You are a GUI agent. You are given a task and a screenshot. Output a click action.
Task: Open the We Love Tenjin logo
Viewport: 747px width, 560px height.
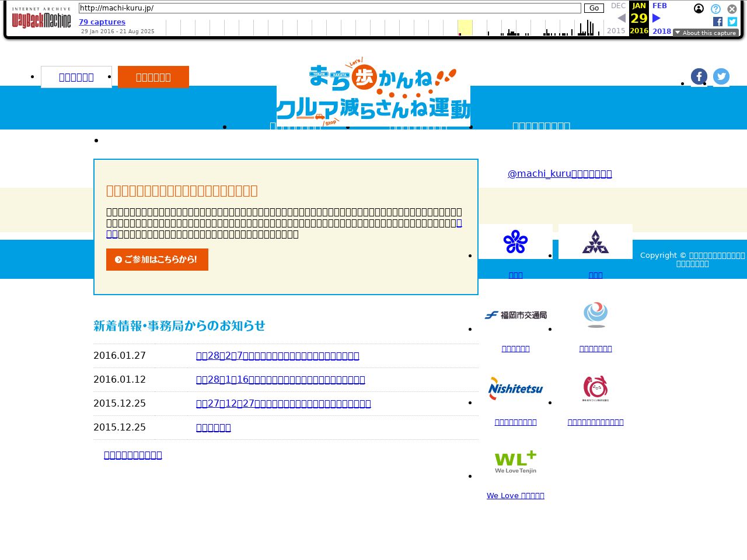tap(515, 462)
